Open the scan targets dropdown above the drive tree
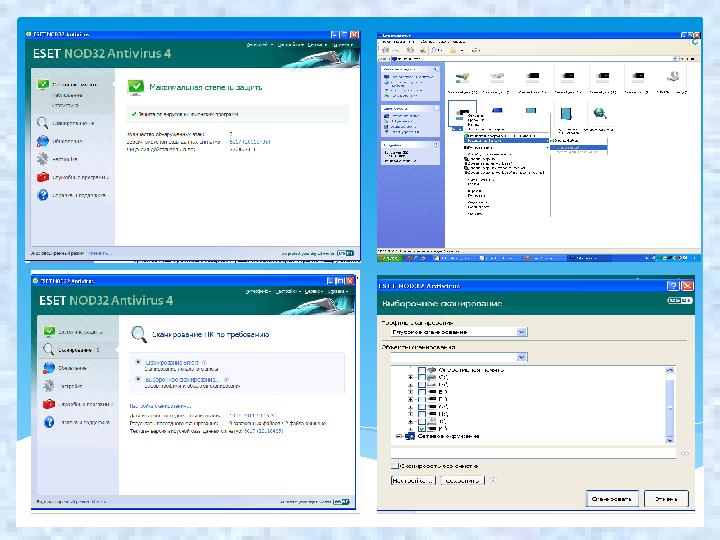Image resolution: width=720 pixels, height=540 pixels. tap(521, 357)
